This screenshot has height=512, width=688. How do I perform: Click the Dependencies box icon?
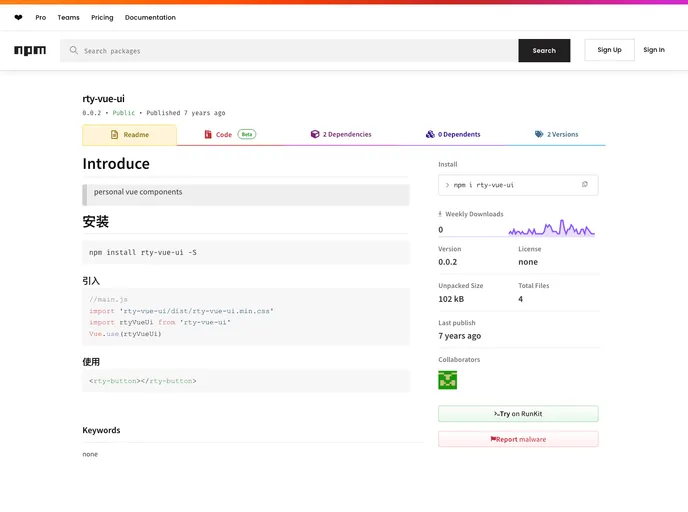pyautogui.click(x=315, y=134)
